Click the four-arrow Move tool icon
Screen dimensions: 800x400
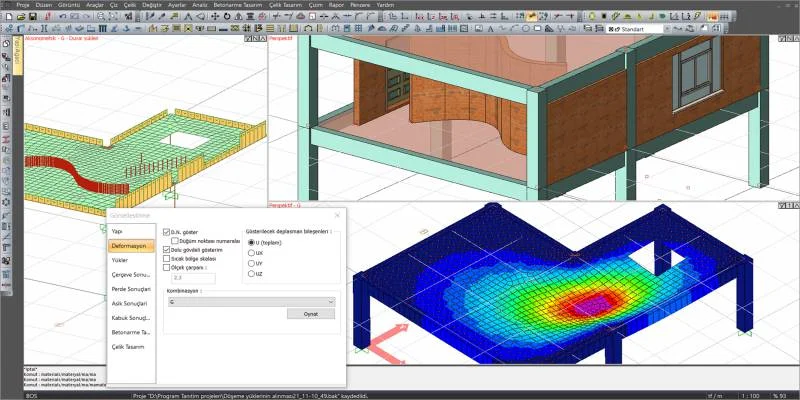click(x=215, y=16)
